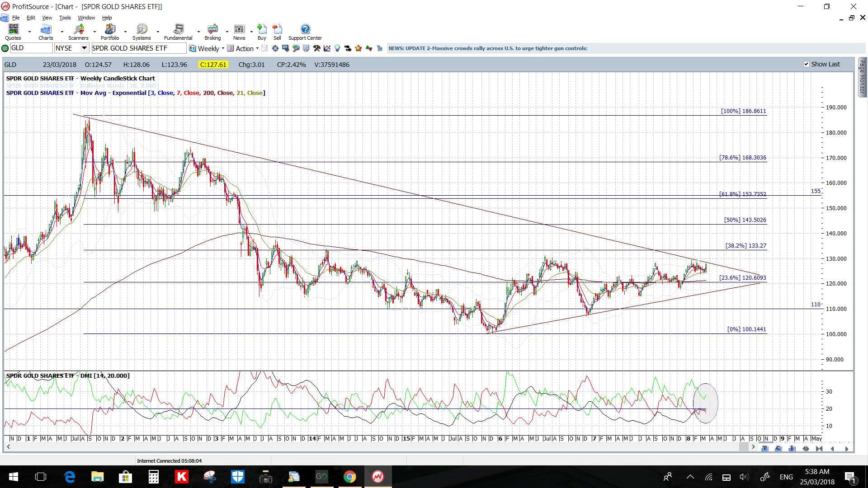Open the Portfolio tool
Viewport: 868px width, 488px height.
coord(110,32)
